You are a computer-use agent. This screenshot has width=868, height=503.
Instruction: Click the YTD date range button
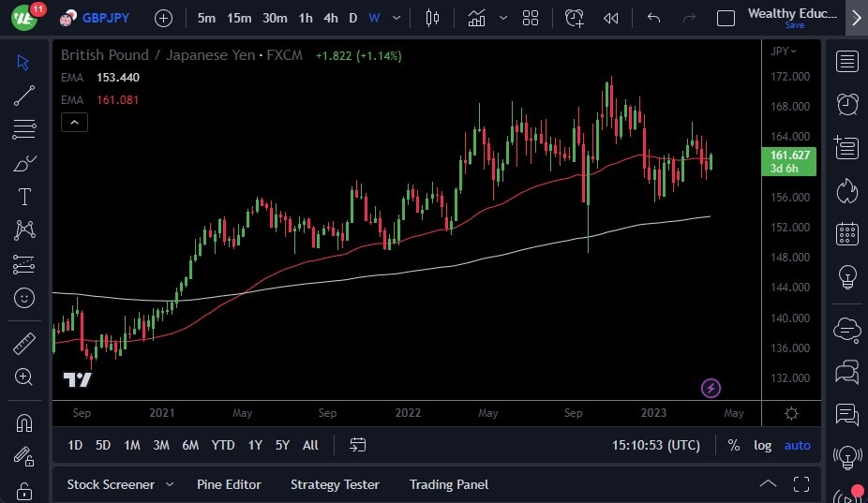tap(223, 445)
